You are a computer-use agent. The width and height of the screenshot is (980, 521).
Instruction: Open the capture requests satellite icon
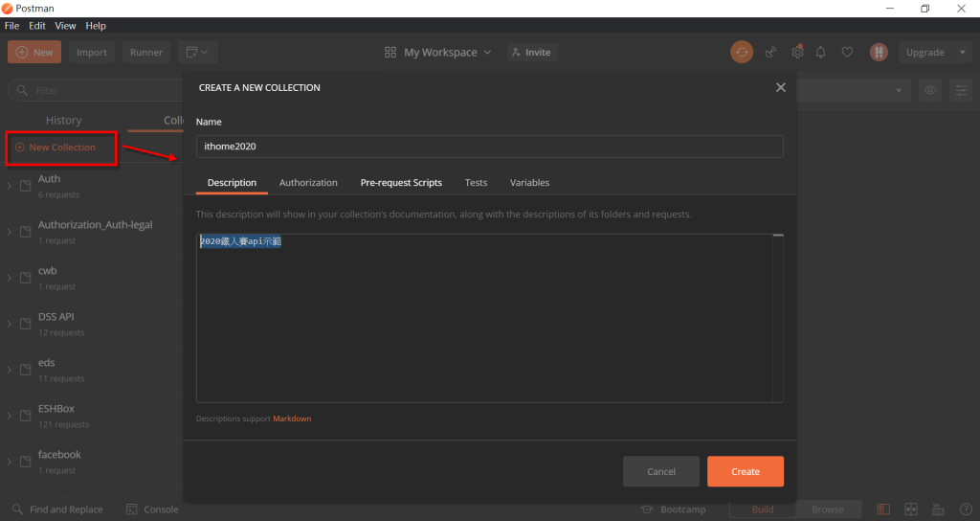[x=771, y=53]
